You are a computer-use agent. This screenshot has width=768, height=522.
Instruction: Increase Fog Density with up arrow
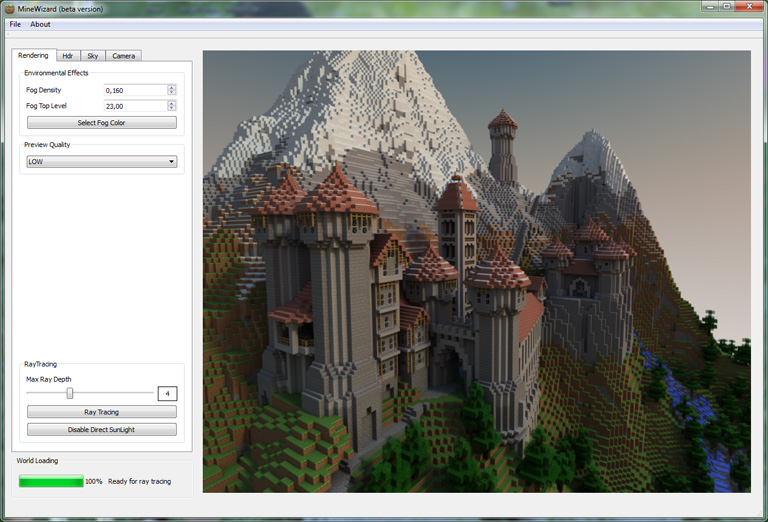pyautogui.click(x=171, y=88)
